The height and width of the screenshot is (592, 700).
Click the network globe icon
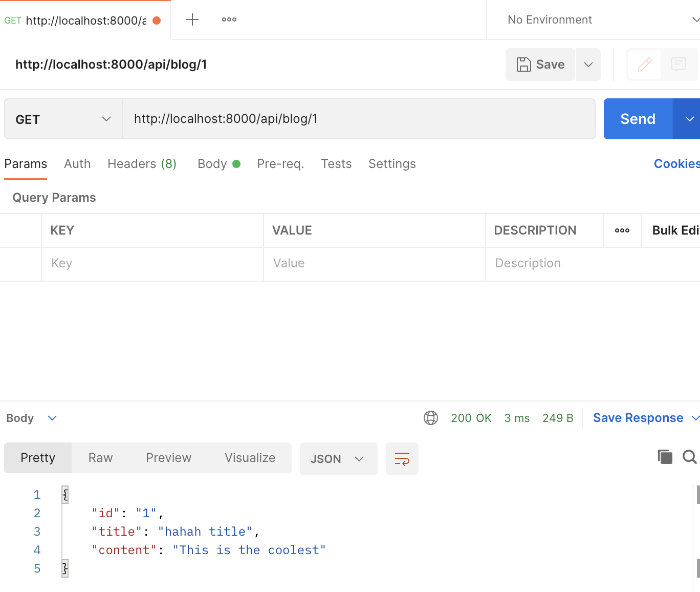(x=431, y=418)
